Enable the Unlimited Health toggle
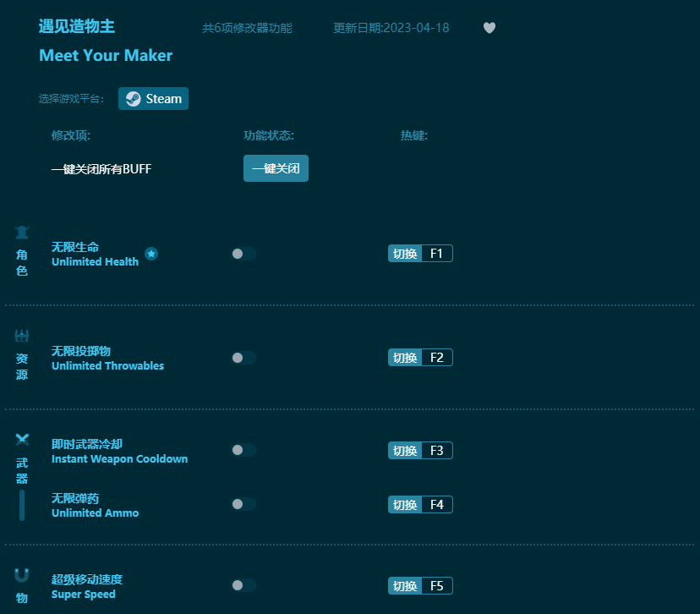 click(243, 253)
